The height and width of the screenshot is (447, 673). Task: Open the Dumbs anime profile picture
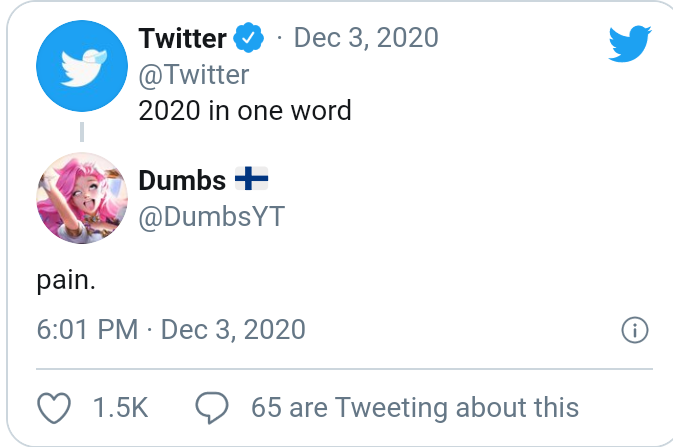pyautogui.click(x=81, y=195)
